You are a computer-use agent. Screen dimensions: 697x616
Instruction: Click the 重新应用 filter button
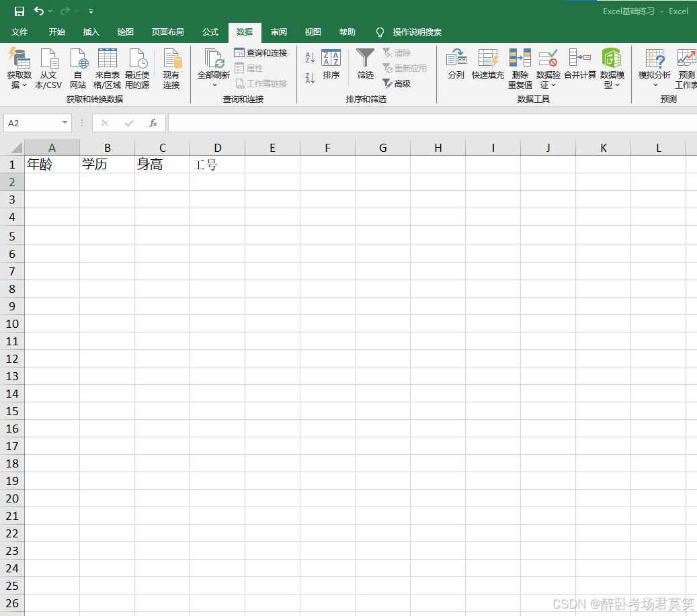click(405, 68)
